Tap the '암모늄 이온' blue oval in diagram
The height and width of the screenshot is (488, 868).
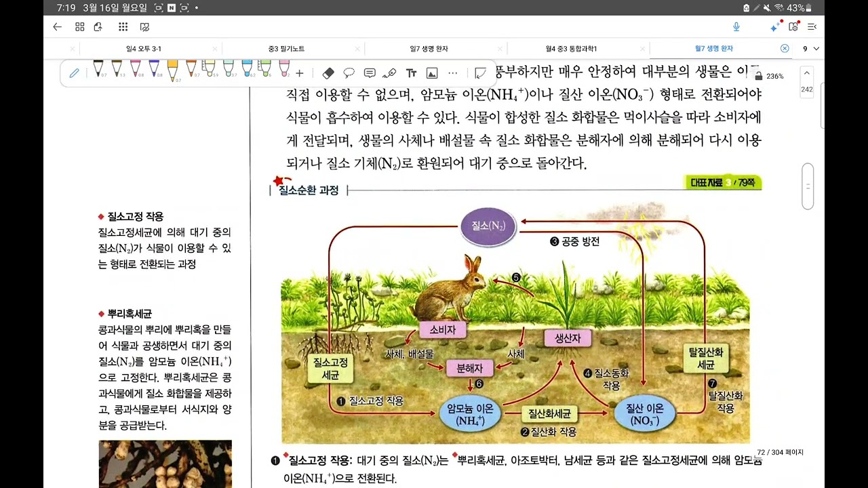click(x=470, y=415)
